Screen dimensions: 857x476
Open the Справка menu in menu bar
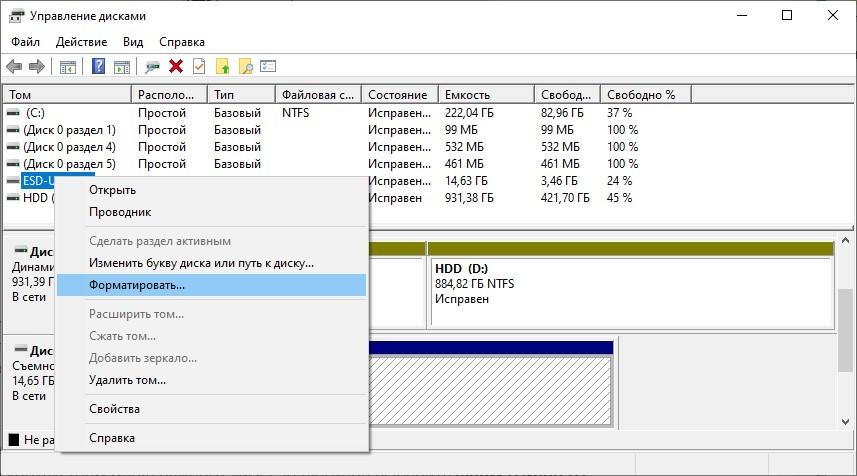[182, 42]
